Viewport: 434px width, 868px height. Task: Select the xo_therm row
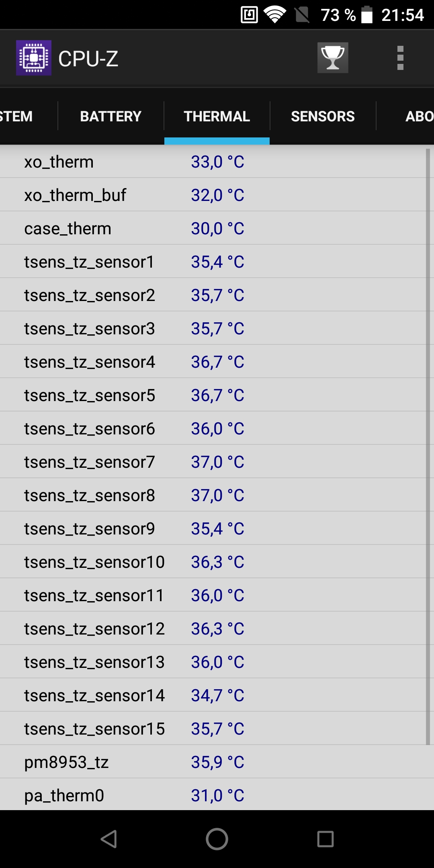(213, 162)
